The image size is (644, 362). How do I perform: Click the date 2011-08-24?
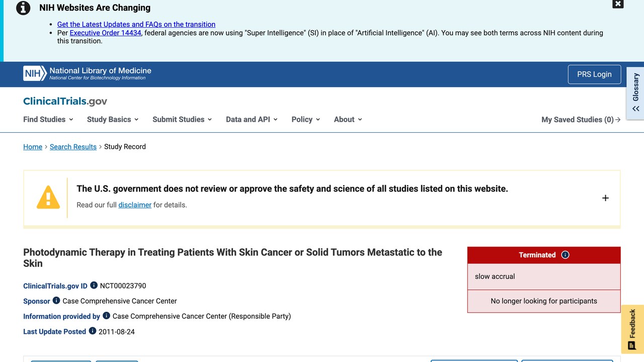pos(117,332)
